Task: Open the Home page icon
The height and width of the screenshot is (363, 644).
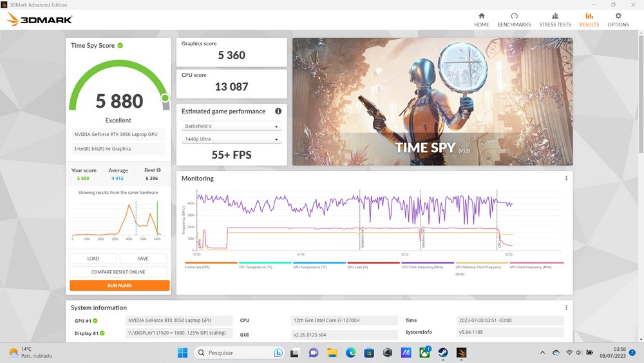Action: pyautogui.click(x=481, y=17)
